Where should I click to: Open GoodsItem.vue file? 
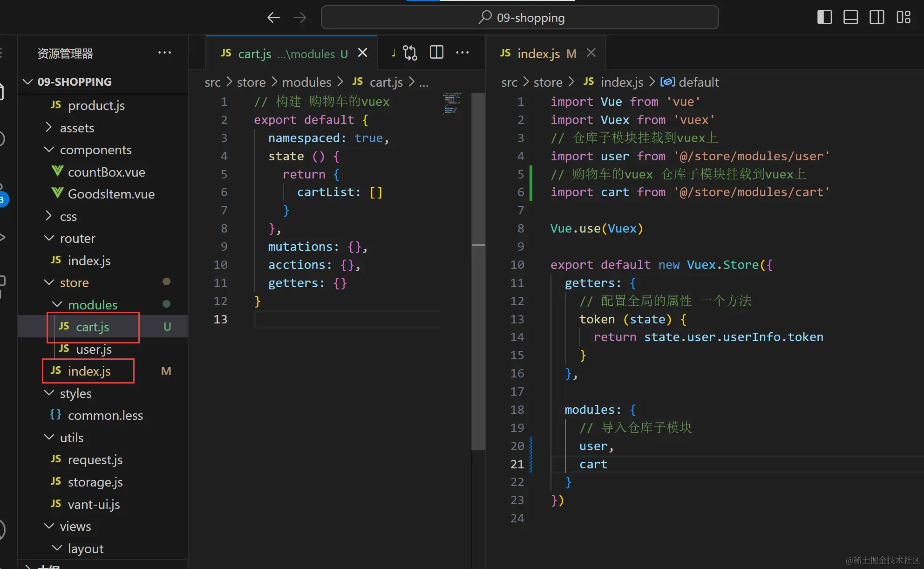pyautogui.click(x=102, y=194)
